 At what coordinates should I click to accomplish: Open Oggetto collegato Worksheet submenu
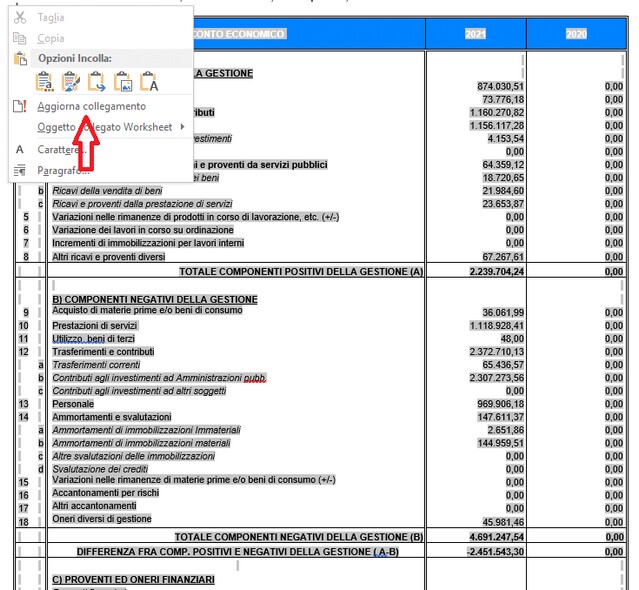coord(105,127)
